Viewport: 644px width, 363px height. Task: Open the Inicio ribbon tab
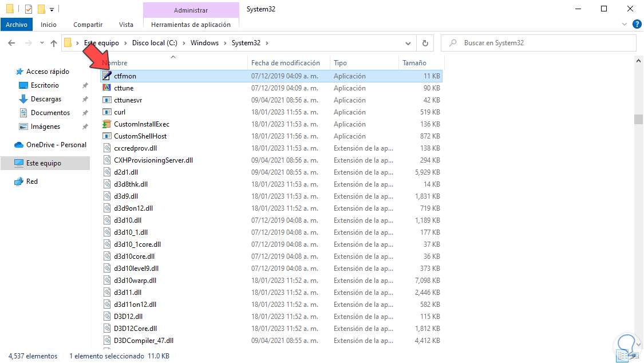[x=49, y=25]
